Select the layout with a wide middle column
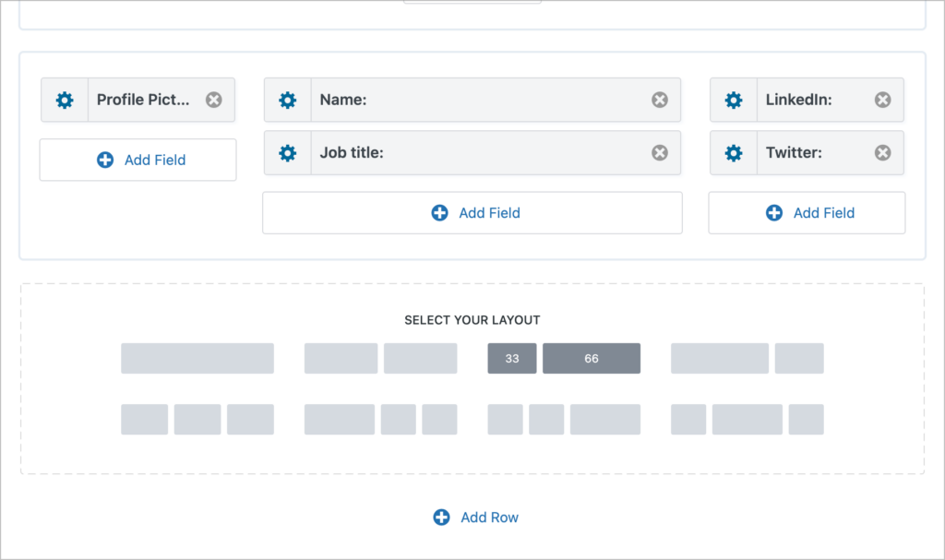This screenshot has width=945, height=560. tap(746, 420)
